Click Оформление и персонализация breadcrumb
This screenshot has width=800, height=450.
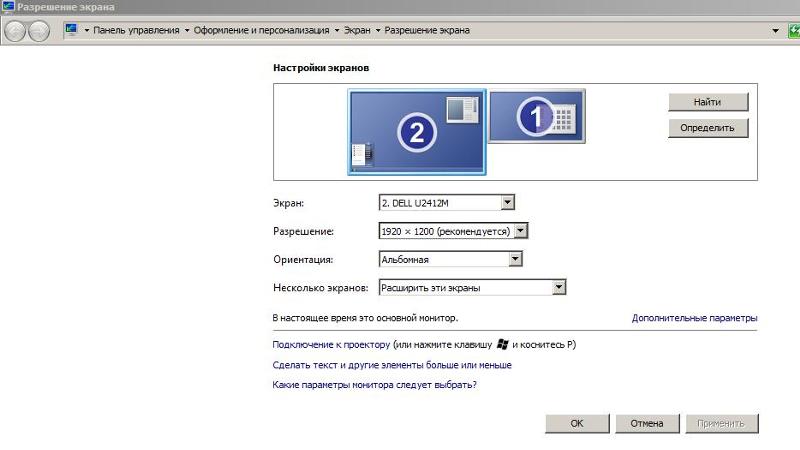(261, 30)
